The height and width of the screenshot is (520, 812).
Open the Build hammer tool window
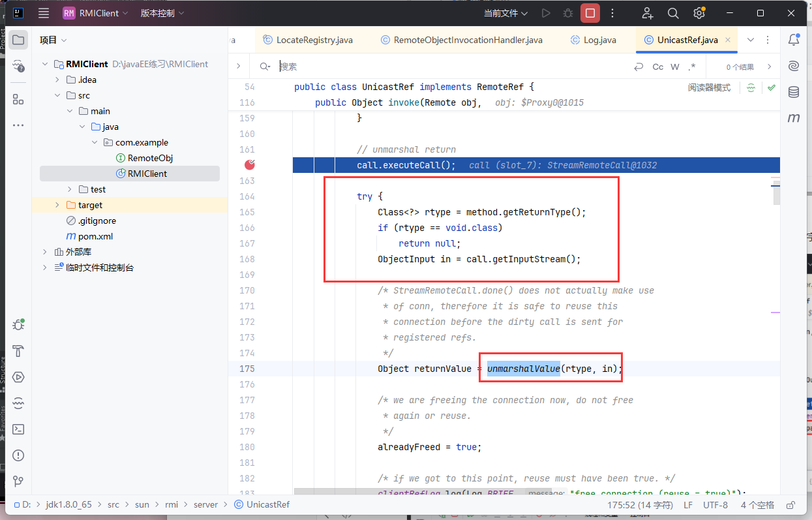(18, 351)
